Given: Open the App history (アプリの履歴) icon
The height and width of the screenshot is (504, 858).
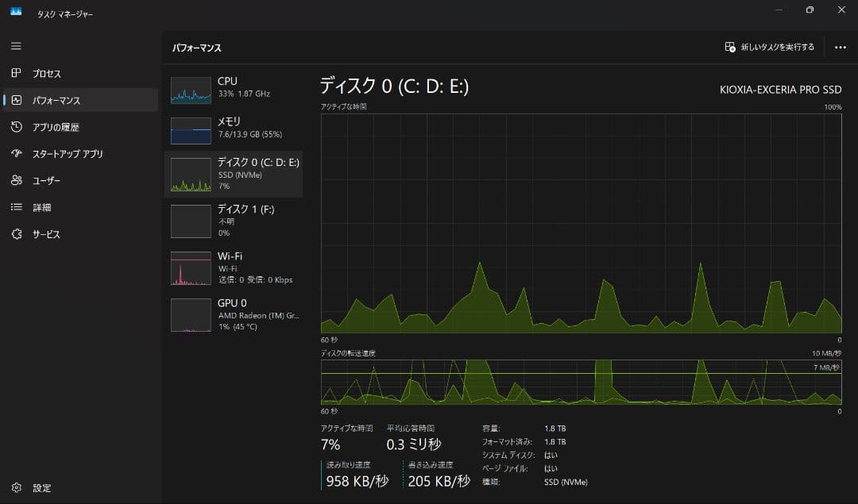Looking at the screenshot, I should (16, 127).
